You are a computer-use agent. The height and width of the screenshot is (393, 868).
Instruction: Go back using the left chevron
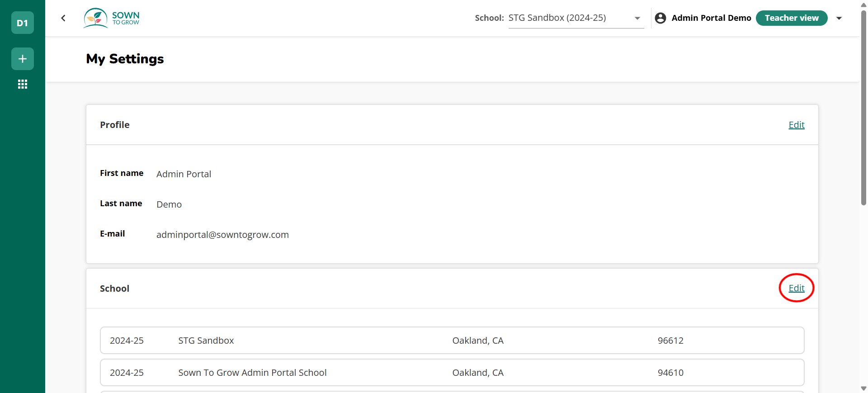(63, 18)
